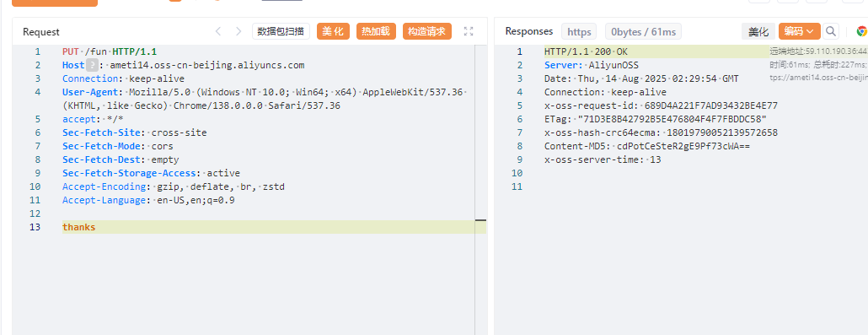This screenshot has width=868, height=335.
Task: Click the Sec-Fetch-Site: cross-site line
Action: pos(135,132)
